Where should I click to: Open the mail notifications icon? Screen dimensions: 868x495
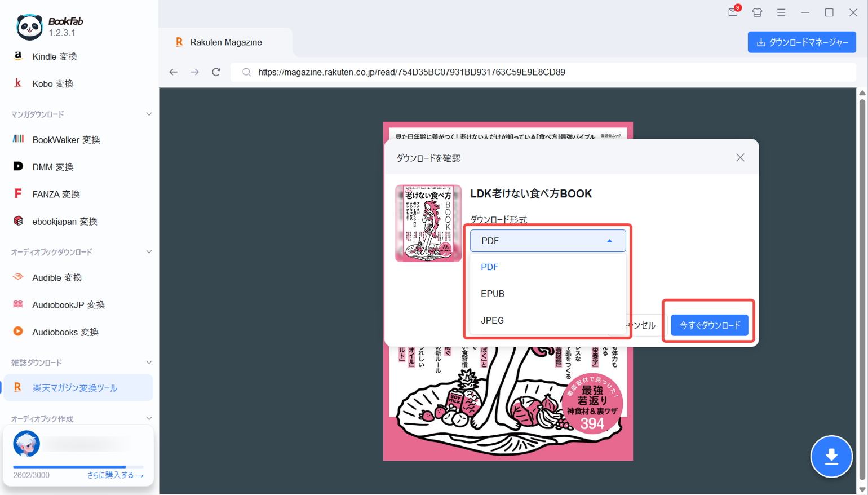pyautogui.click(x=733, y=12)
